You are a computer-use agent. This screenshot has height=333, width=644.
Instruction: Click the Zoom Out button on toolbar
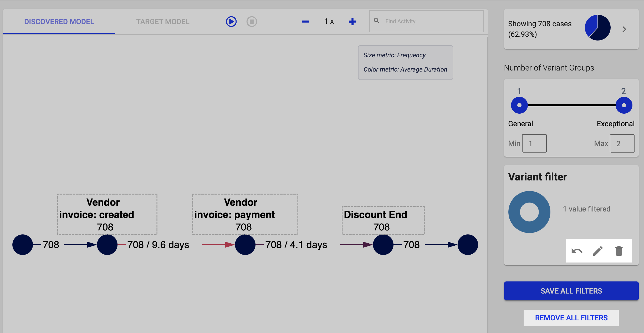point(305,21)
